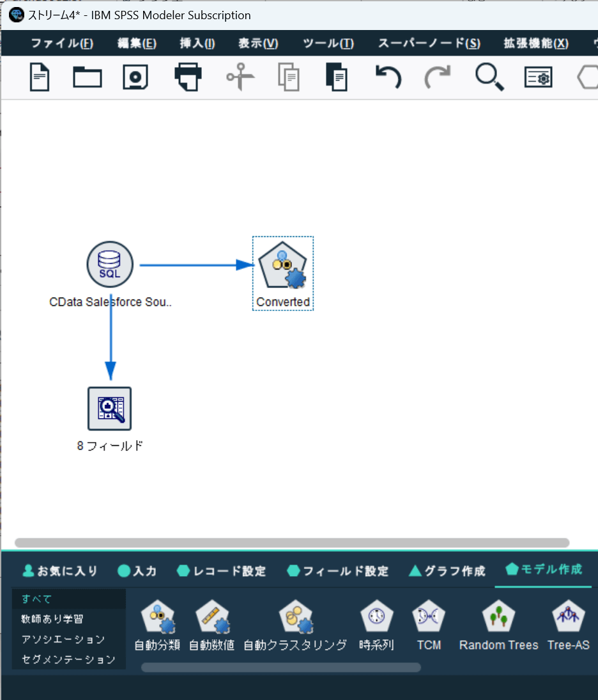Select the 自動クラスタリング palette node
Screen dimensions: 598x700
[x=295, y=625]
